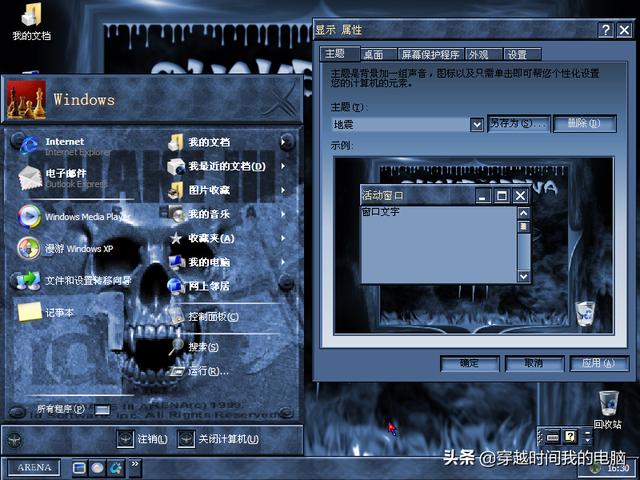640x480 pixels.
Task: Click scrollbar down arrow in preview window
Action: pos(524,276)
